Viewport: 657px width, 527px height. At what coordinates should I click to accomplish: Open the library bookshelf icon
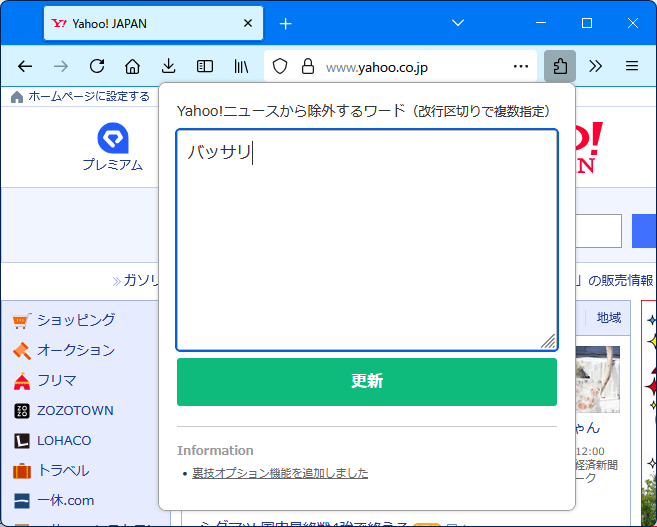coord(241,66)
